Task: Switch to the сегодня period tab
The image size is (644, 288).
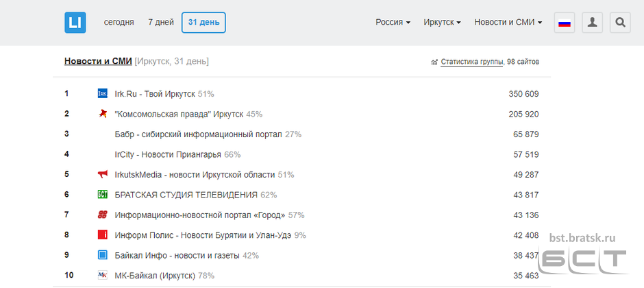Action: pos(119,22)
